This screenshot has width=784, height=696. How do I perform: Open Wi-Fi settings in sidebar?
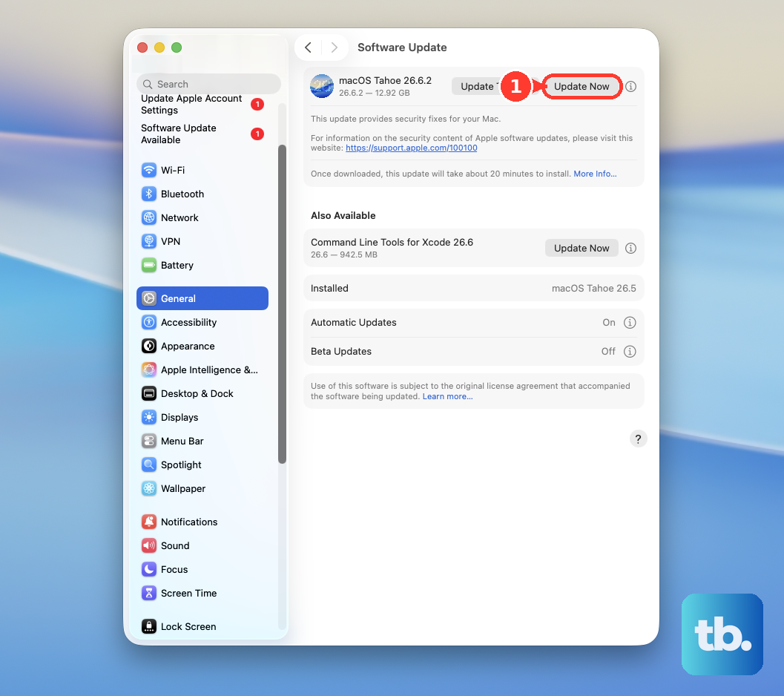coord(202,170)
